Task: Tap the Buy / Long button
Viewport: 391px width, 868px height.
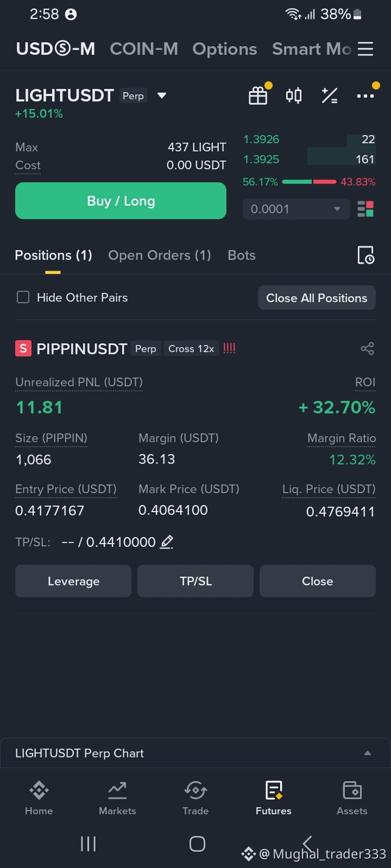Action: click(x=121, y=201)
